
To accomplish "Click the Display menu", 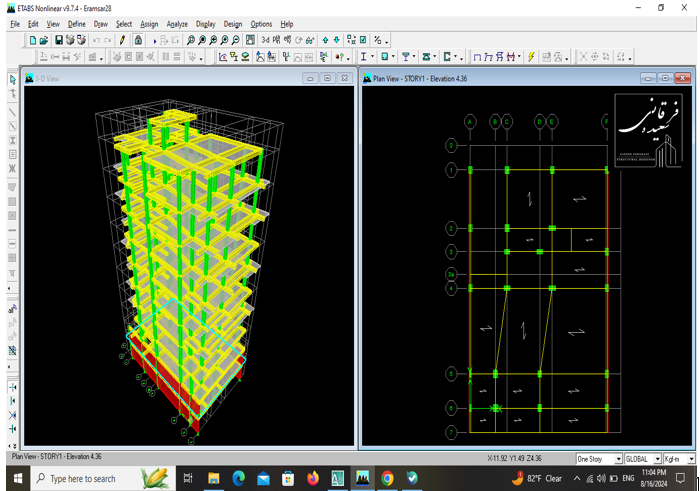I will (205, 23).
